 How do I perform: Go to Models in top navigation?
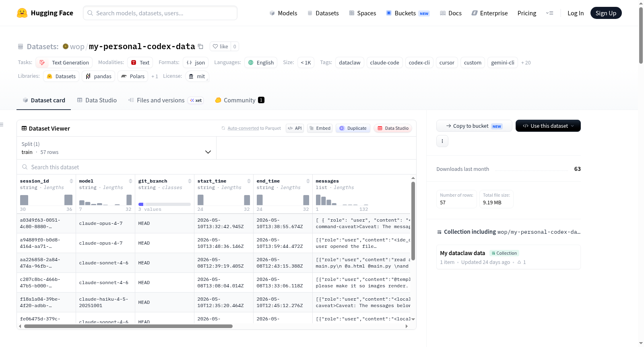283,13
